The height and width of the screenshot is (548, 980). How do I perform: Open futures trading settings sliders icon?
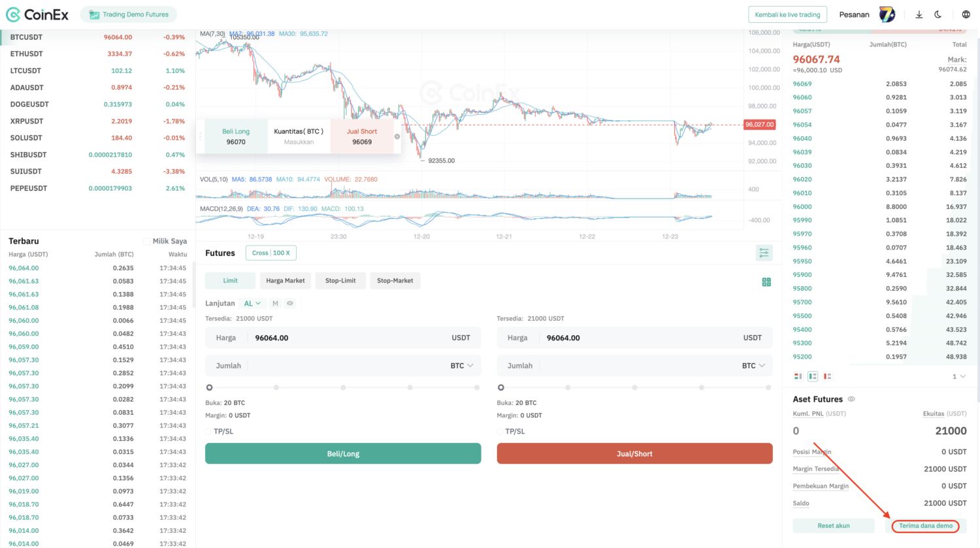(764, 253)
